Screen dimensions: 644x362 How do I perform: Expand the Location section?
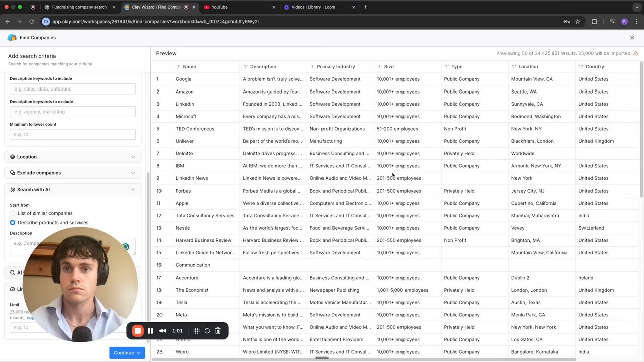(72, 157)
